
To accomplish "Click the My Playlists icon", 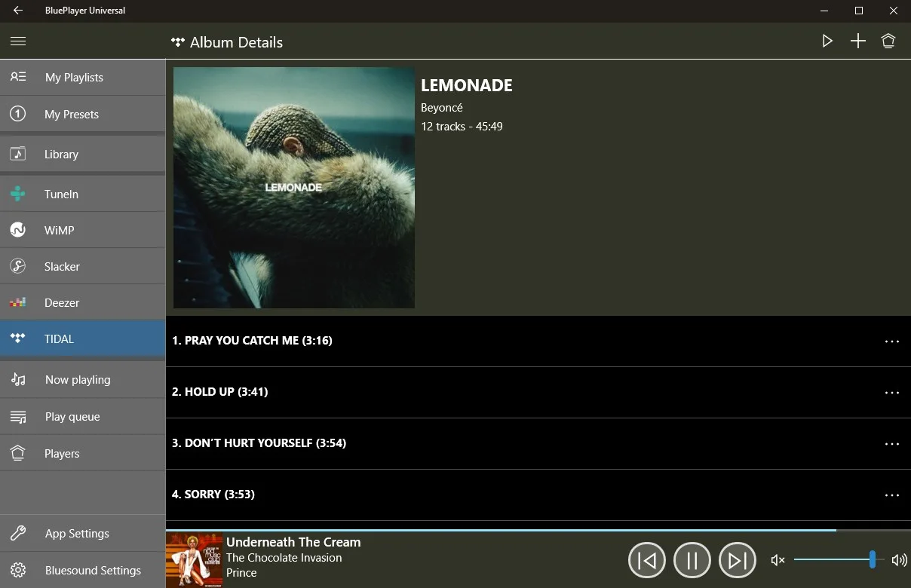I will pos(18,77).
